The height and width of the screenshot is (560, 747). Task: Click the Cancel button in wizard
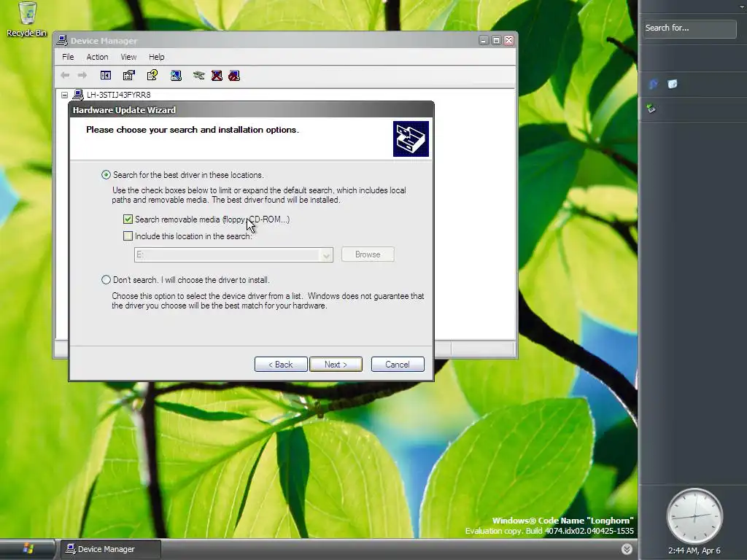pos(398,365)
